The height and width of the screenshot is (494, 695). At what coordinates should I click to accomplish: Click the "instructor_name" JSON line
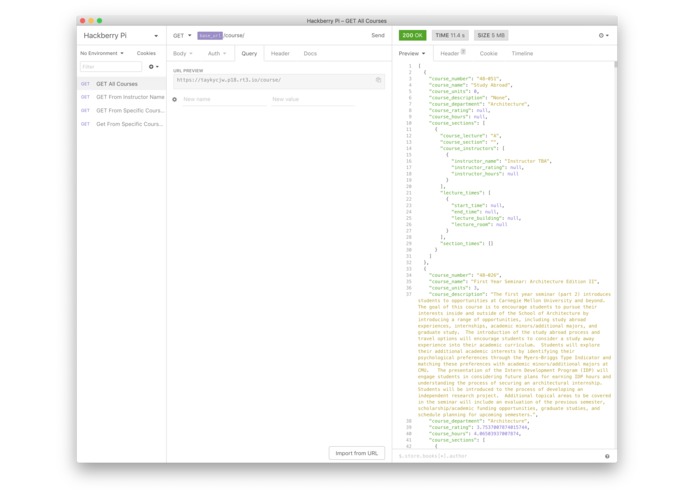coord(501,161)
